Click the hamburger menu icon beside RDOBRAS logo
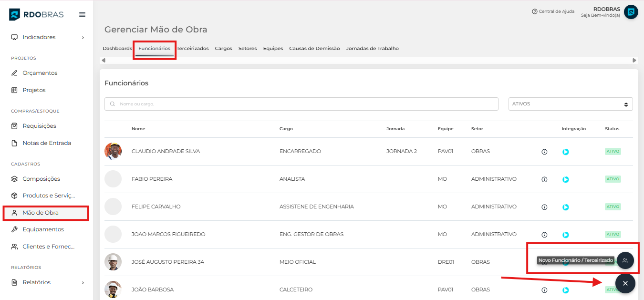The image size is (644, 300). (82, 15)
